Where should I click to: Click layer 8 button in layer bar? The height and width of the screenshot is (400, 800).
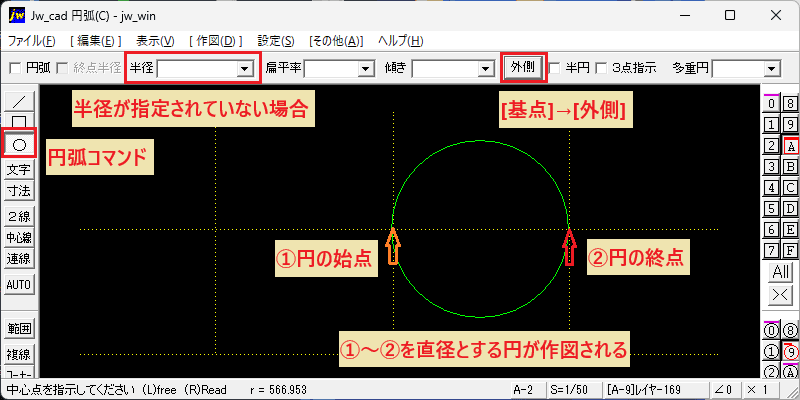790,104
